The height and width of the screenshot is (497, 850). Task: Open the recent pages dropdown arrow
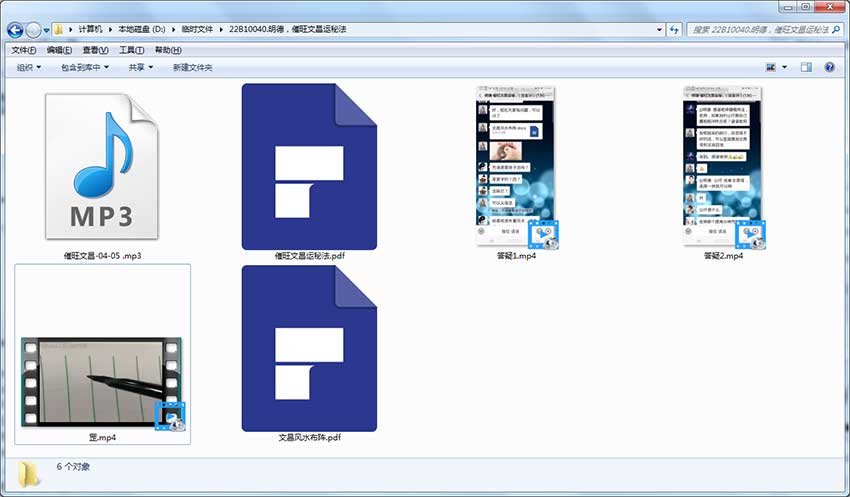(47, 30)
